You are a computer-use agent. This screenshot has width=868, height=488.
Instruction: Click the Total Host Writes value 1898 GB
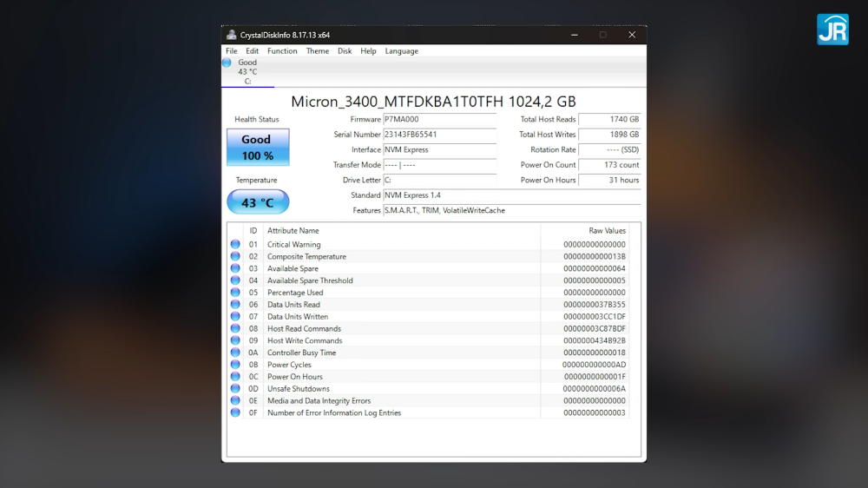pyautogui.click(x=609, y=135)
